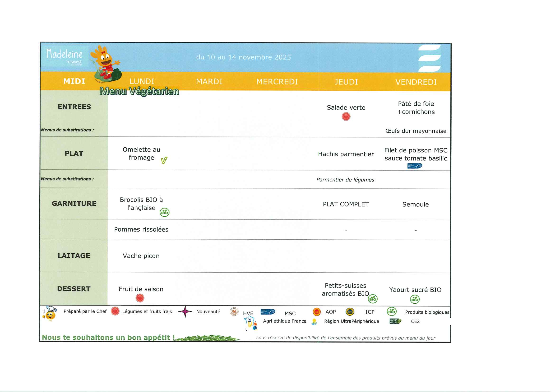The width and height of the screenshot is (555, 392).
Task: Click the Menu Végétarien title
Action: (x=139, y=91)
